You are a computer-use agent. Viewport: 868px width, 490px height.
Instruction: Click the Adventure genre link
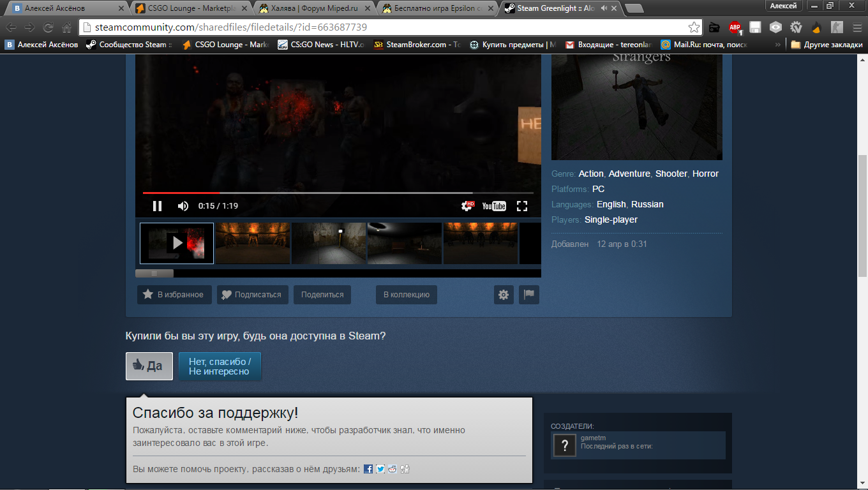point(629,174)
